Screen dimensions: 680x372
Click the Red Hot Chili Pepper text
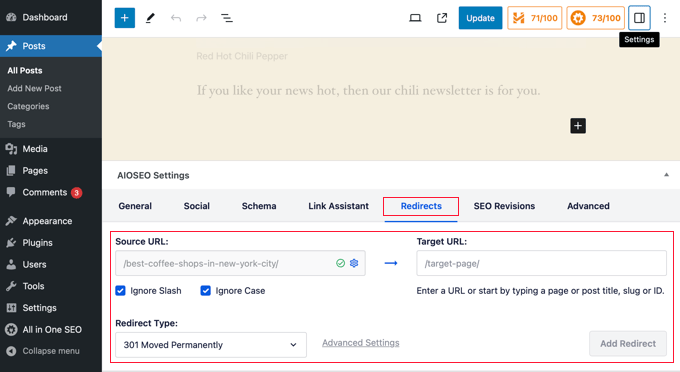pos(242,56)
